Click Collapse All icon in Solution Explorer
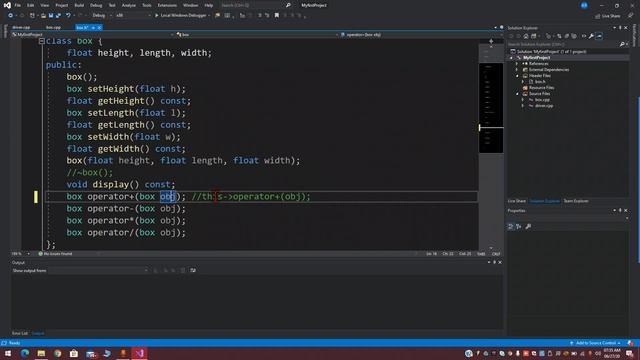 point(567,36)
